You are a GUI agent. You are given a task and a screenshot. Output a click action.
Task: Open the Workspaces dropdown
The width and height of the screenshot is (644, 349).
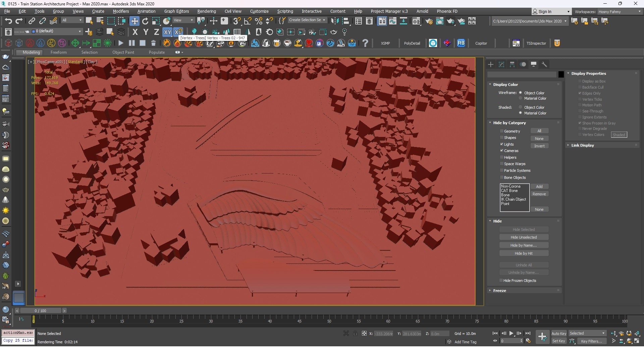(620, 12)
